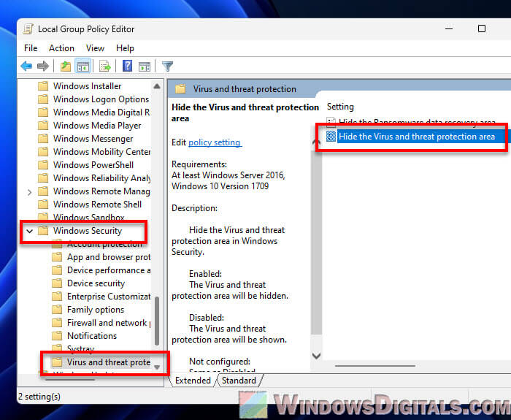511x420 pixels.
Task: Click the Device security folder icon
Action: 57,283
